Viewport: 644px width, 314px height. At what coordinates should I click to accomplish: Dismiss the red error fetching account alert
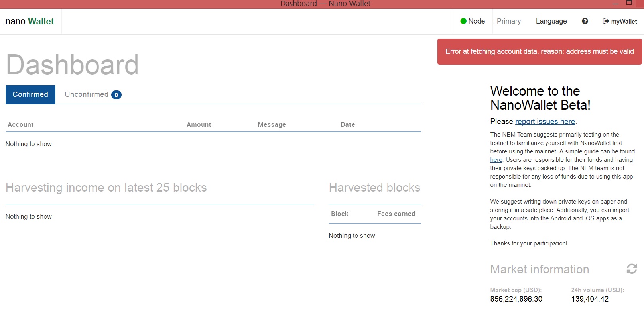pos(540,51)
